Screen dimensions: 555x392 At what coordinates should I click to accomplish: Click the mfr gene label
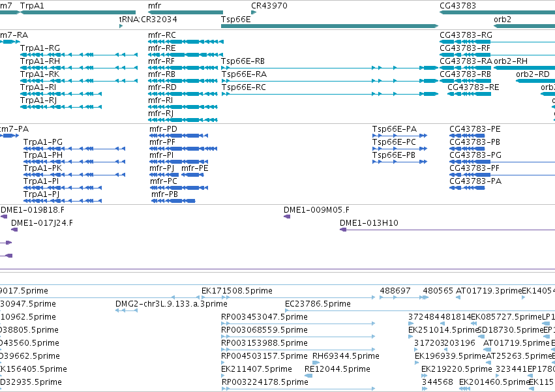(x=155, y=6)
